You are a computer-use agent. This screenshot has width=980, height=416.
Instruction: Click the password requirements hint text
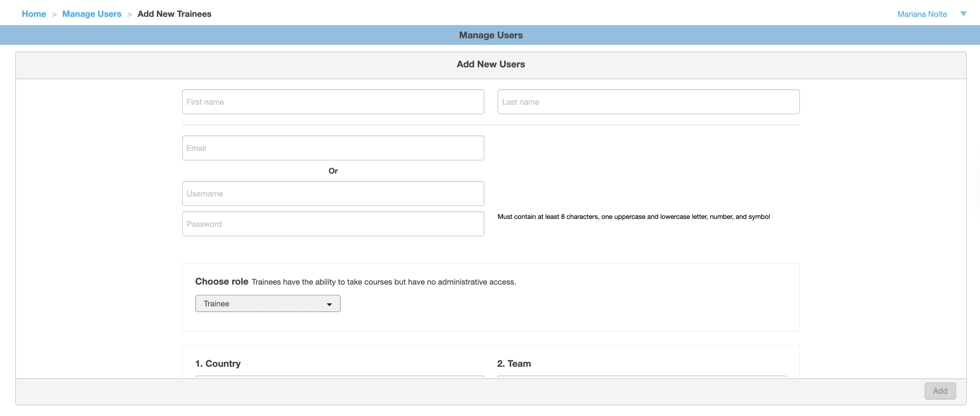[633, 217]
